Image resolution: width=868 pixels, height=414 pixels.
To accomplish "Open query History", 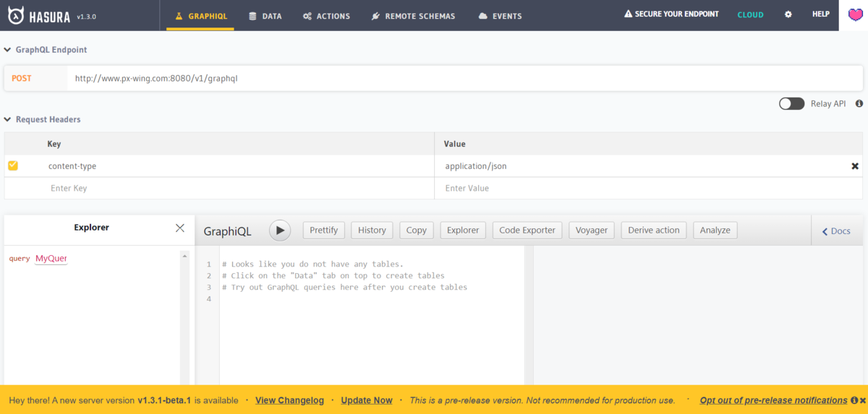I will pyautogui.click(x=372, y=230).
